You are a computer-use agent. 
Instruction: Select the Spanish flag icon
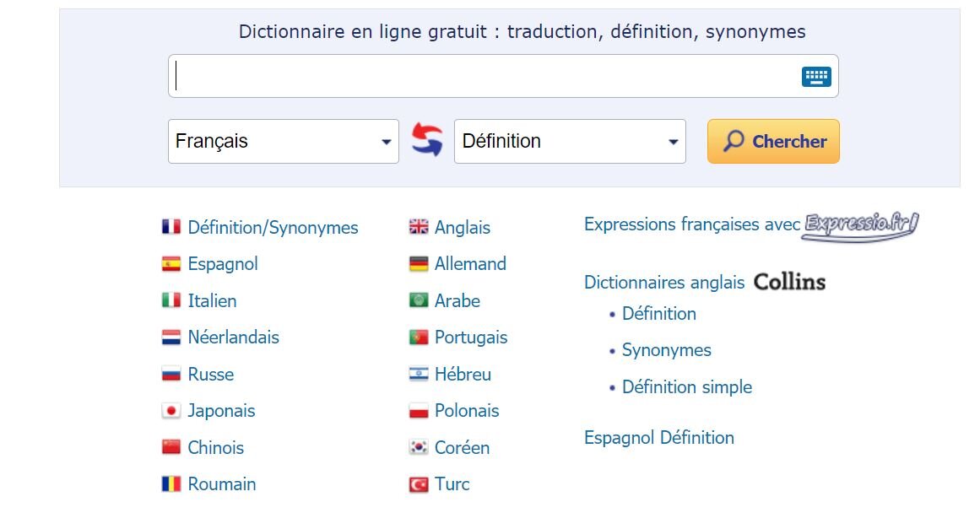171,263
